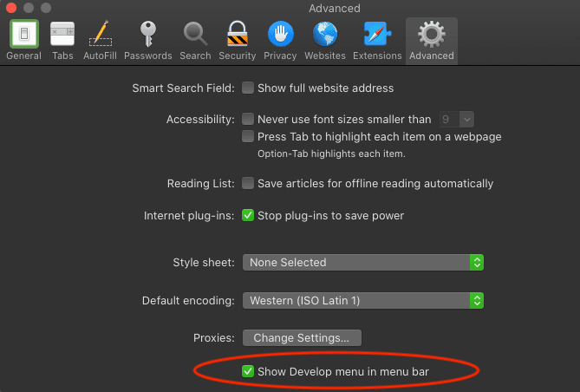Click the Change Settings proxies button
The image size is (580, 392).
302,337
